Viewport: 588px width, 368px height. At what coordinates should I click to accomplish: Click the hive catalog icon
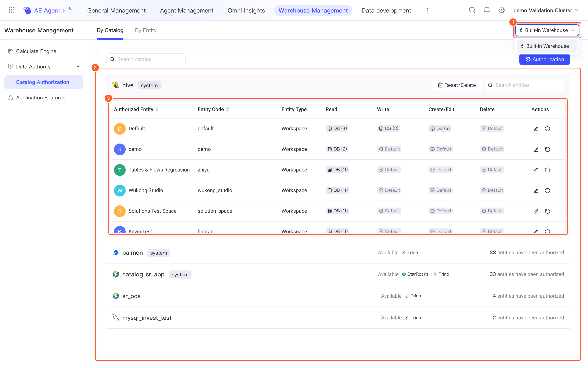pyautogui.click(x=116, y=85)
